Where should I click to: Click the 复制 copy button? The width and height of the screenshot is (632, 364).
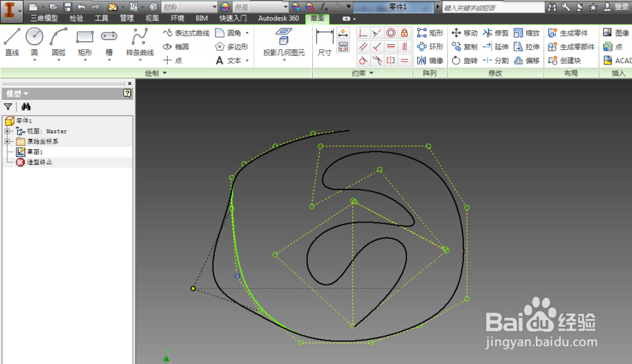point(465,47)
